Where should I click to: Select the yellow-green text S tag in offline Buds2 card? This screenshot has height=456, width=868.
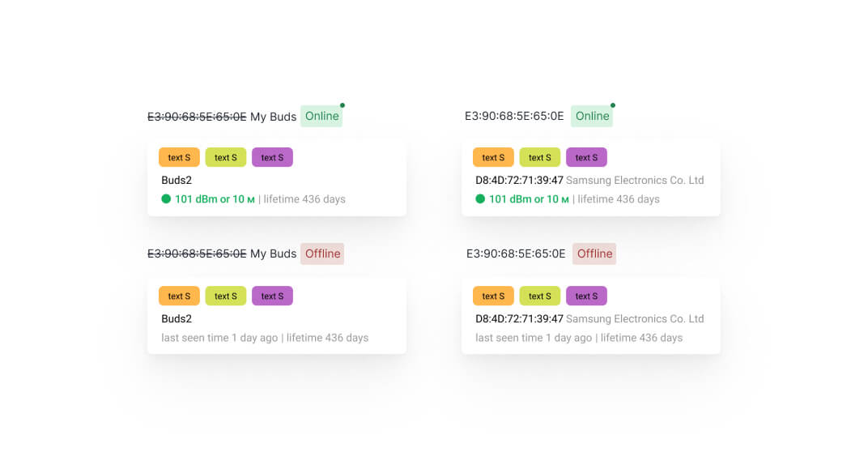226,296
